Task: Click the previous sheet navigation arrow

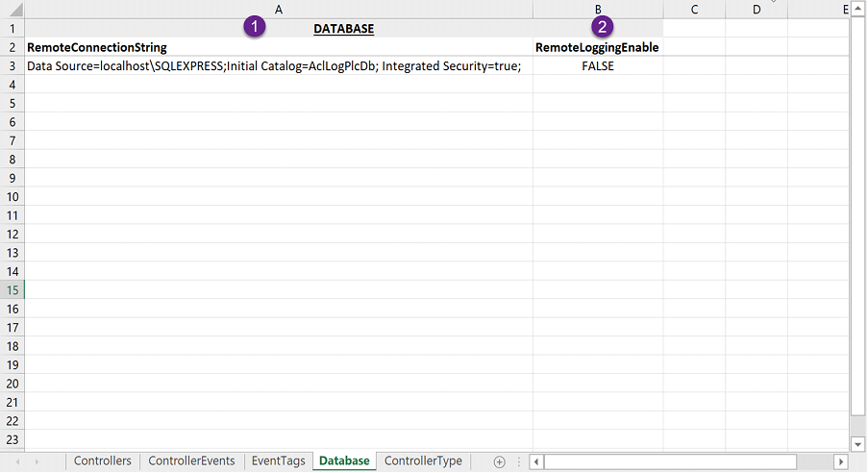Action: 18,461
